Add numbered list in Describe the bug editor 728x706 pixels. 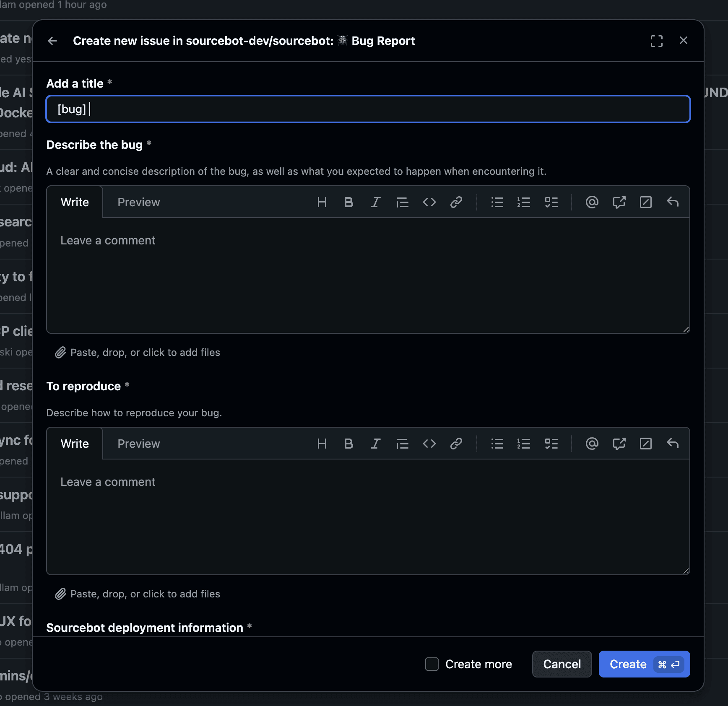[x=524, y=202]
